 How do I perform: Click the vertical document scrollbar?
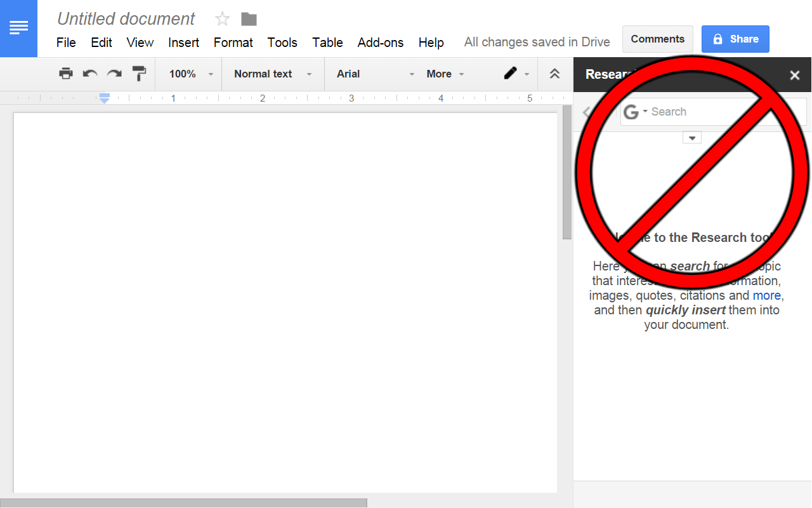[567, 172]
